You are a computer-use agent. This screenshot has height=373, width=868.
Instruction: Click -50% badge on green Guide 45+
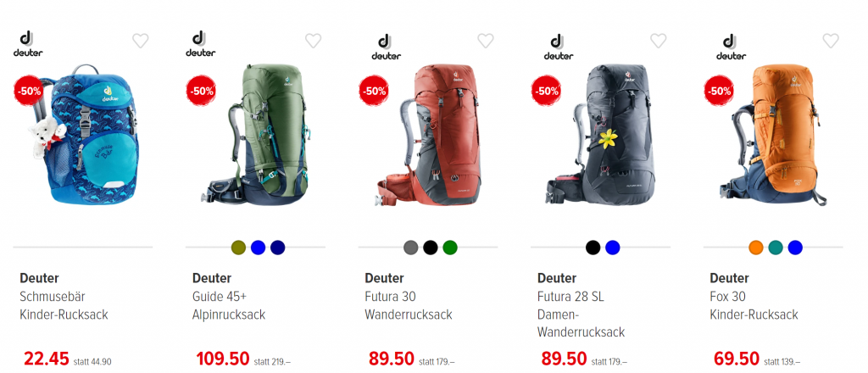(x=200, y=91)
